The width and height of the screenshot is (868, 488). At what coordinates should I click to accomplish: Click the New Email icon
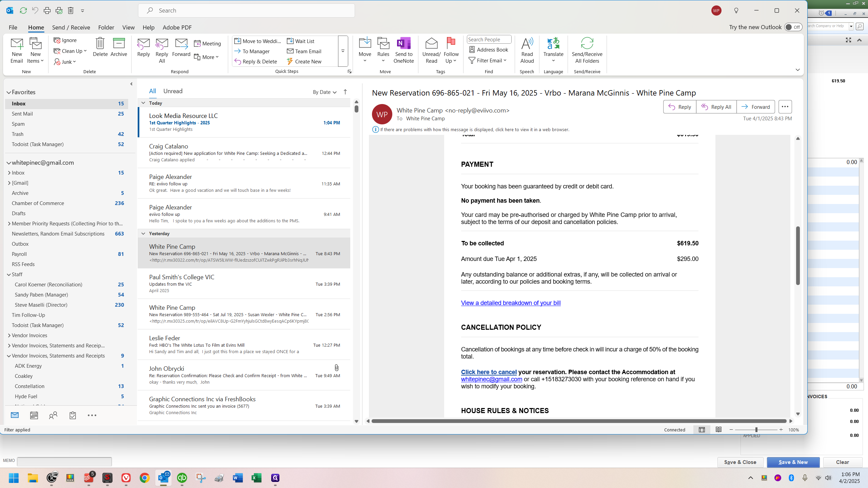click(x=17, y=50)
